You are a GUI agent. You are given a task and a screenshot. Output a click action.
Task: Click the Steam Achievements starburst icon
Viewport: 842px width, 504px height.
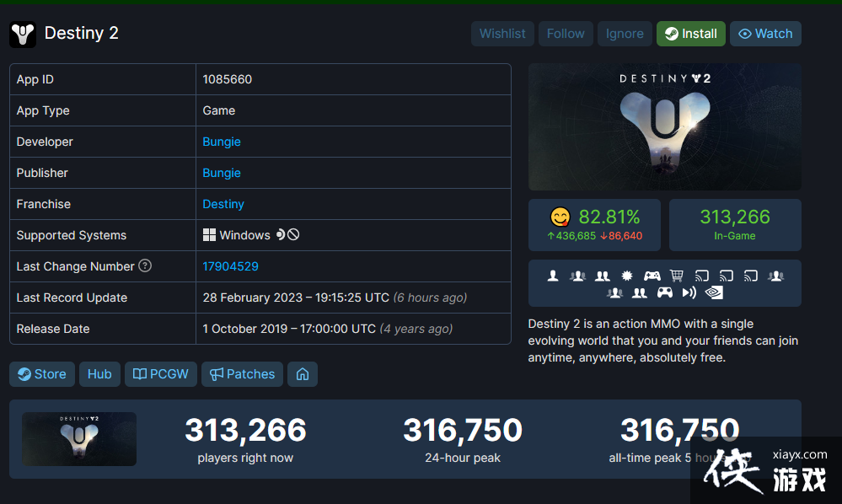click(x=627, y=276)
